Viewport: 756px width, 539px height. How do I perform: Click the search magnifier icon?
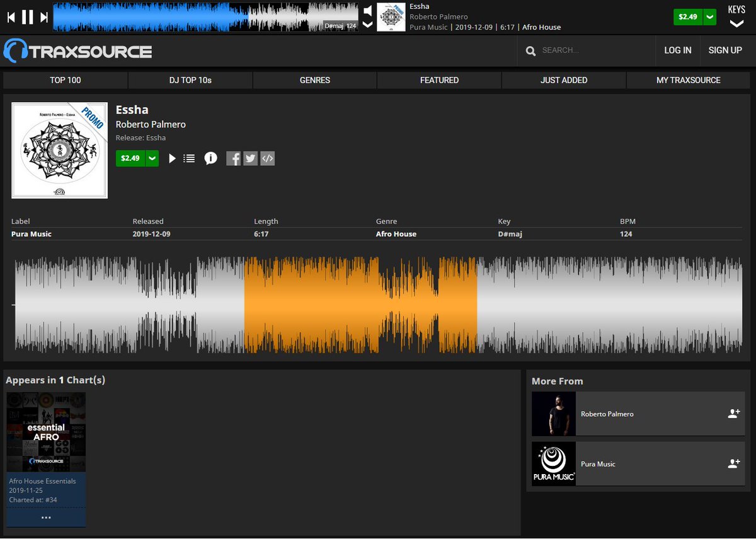(x=531, y=50)
